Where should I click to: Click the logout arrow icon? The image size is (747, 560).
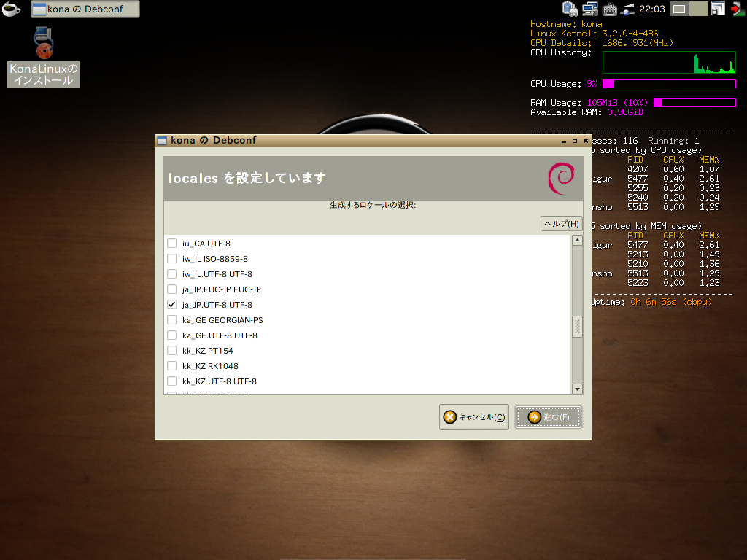(x=738, y=9)
